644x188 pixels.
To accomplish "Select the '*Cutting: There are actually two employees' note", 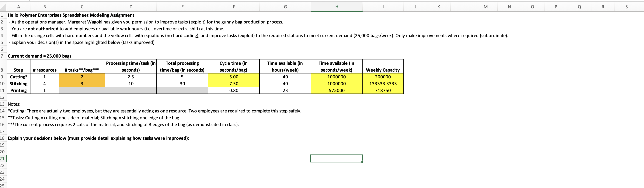I will tap(155, 111).
